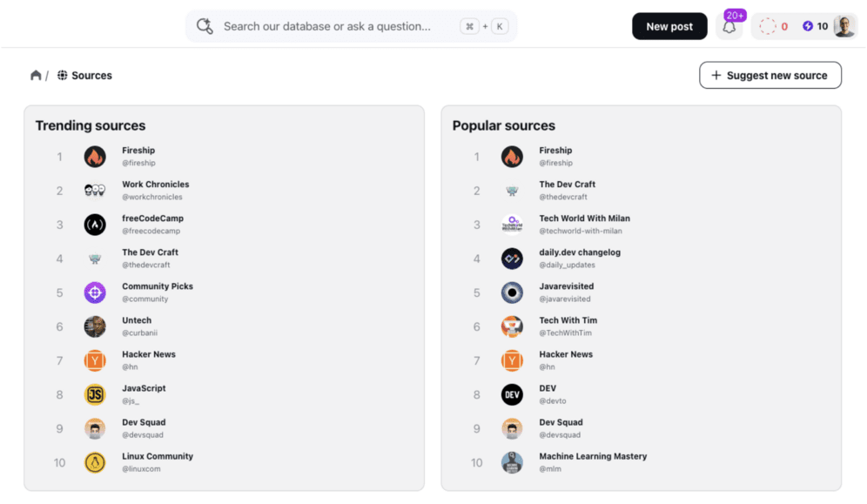Open Tech World With Milan source
The height and width of the screenshot is (504, 867).
point(584,218)
